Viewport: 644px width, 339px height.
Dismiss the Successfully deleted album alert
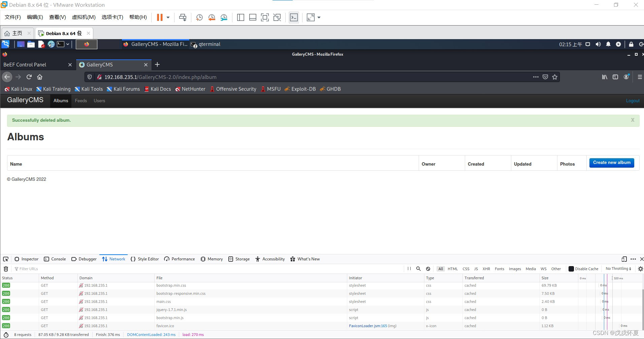633,120
